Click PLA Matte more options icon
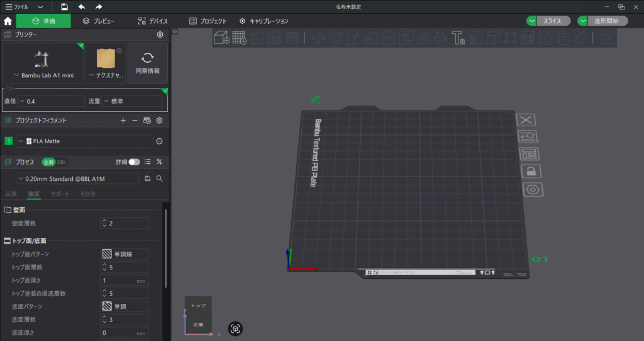Screen dimensions: 644x341 [x=159, y=141]
